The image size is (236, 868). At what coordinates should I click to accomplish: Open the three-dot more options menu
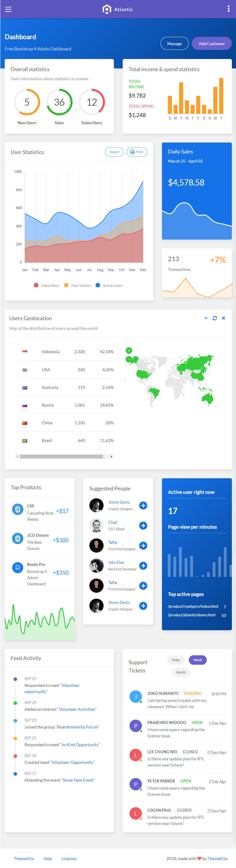[x=229, y=9]
